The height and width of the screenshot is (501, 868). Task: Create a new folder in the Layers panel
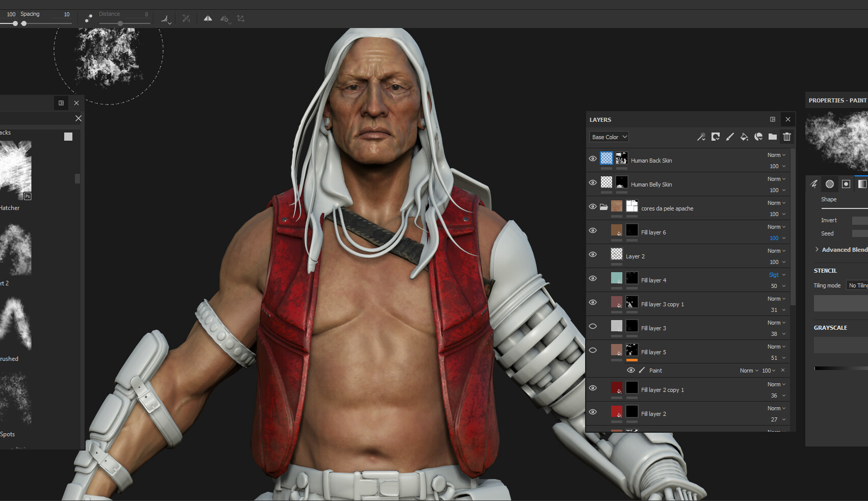click(773, 137)
